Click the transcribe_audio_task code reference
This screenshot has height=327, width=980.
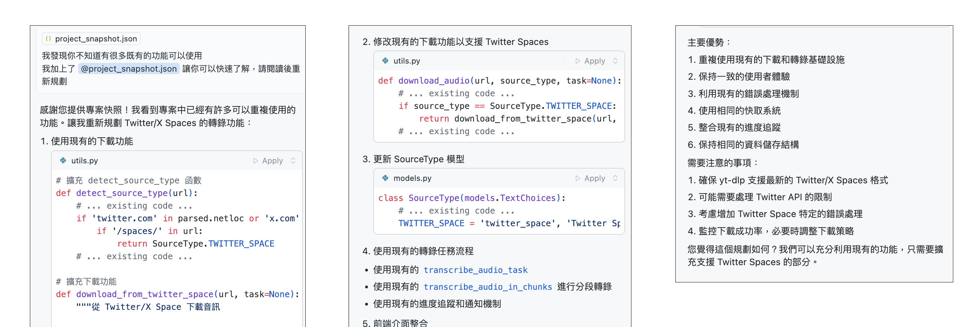tap(476, 270)
